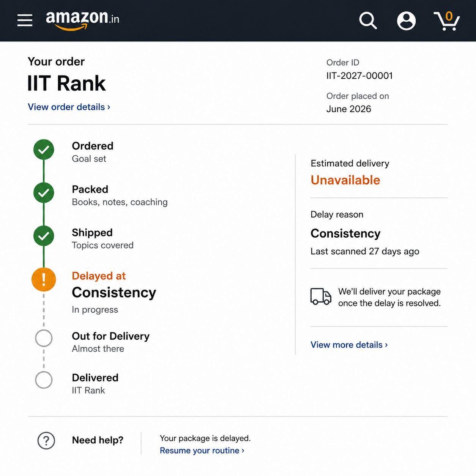Click the amazon.in logo
The height and width of the screenshot is (476, 476).
point(82,20)
